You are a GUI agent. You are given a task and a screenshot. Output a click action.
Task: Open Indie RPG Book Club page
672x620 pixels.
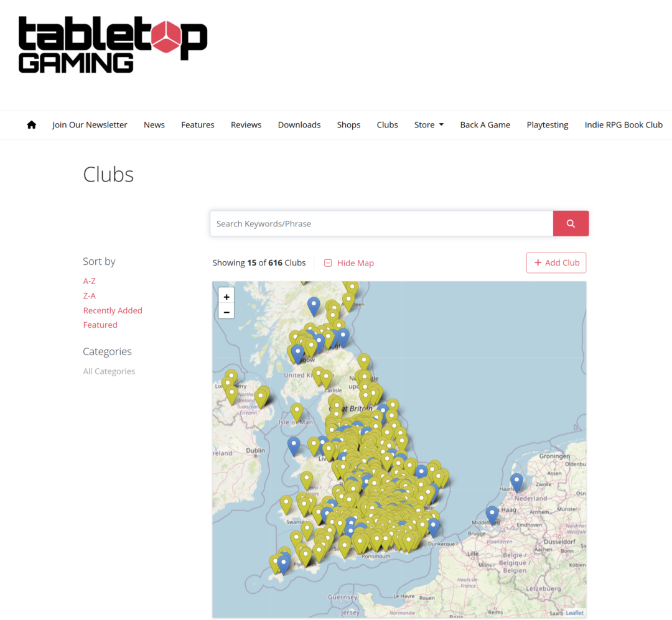pyautogui.click(x=623, y=125)
